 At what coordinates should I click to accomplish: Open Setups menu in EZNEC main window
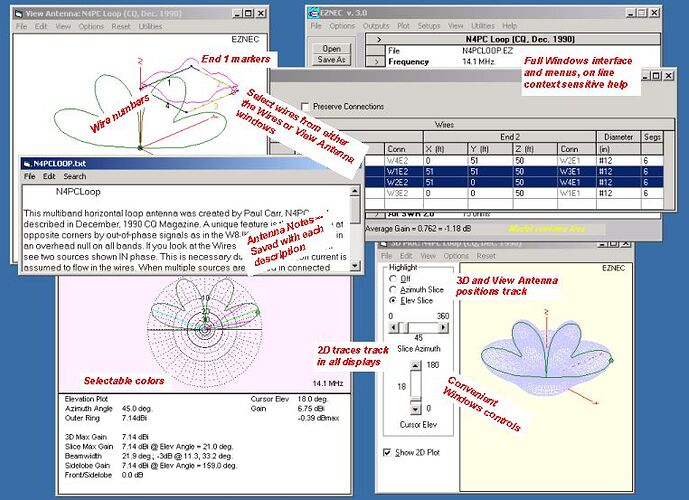point(429,26)
